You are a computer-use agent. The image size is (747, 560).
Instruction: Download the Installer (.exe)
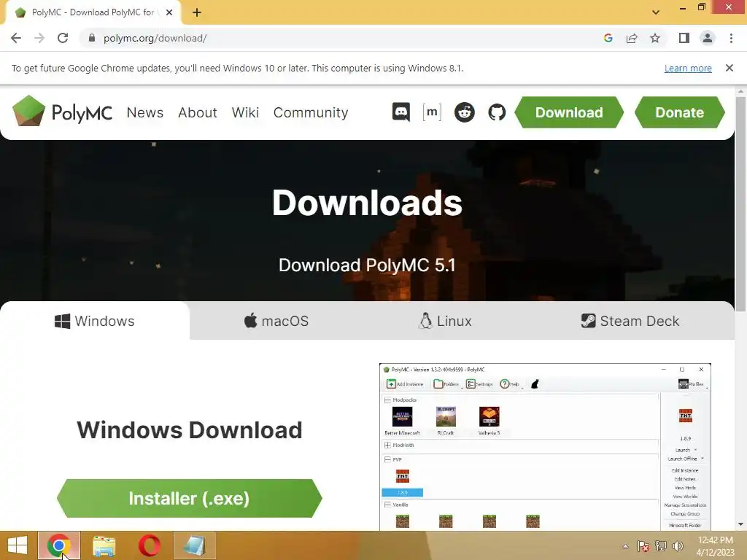(190, 499)
